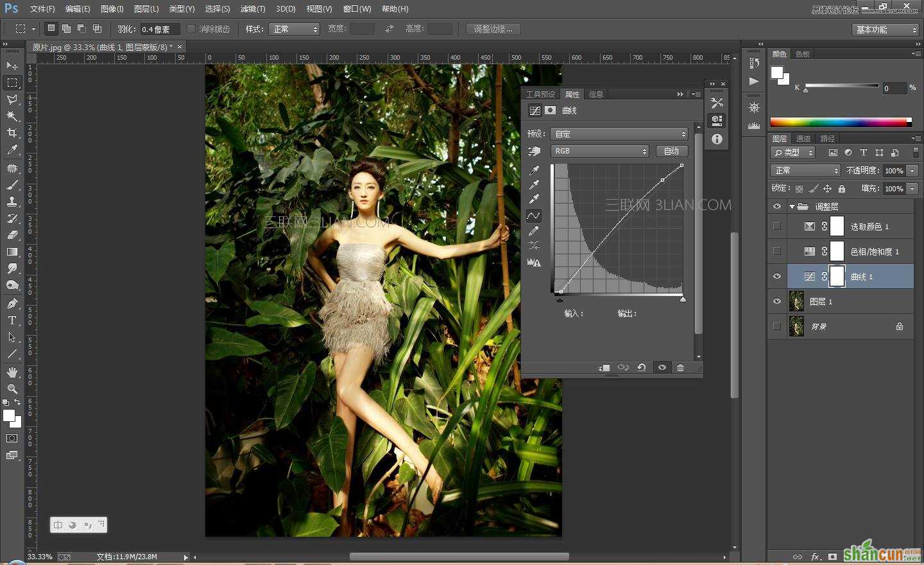Open the layer filter 类型 dropdown
The width and height of the screenshot is (924, 565).
pyautogui.click(x=792, y=153)
